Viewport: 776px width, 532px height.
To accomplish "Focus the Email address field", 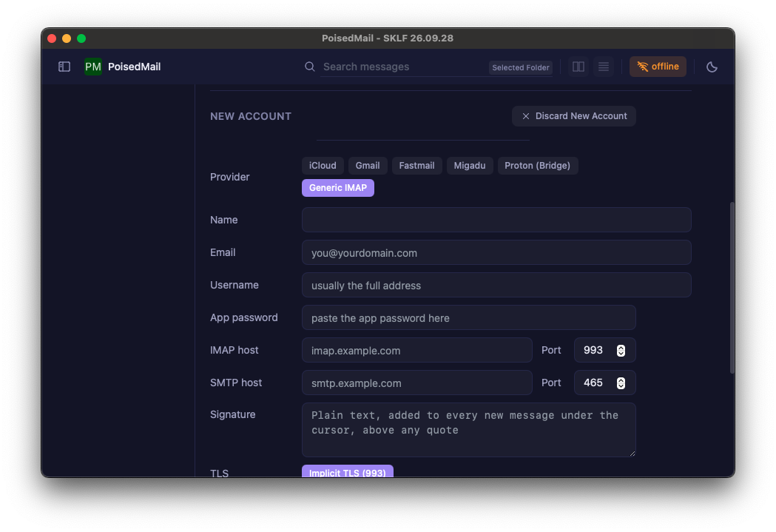I will point(496,252).
